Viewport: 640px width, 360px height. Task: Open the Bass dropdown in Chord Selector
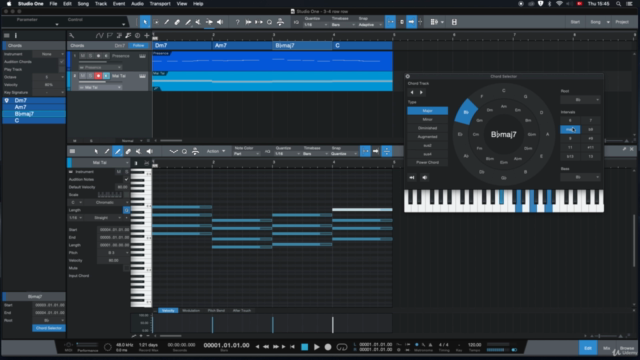pyautogui.click(x=580, y=177)
